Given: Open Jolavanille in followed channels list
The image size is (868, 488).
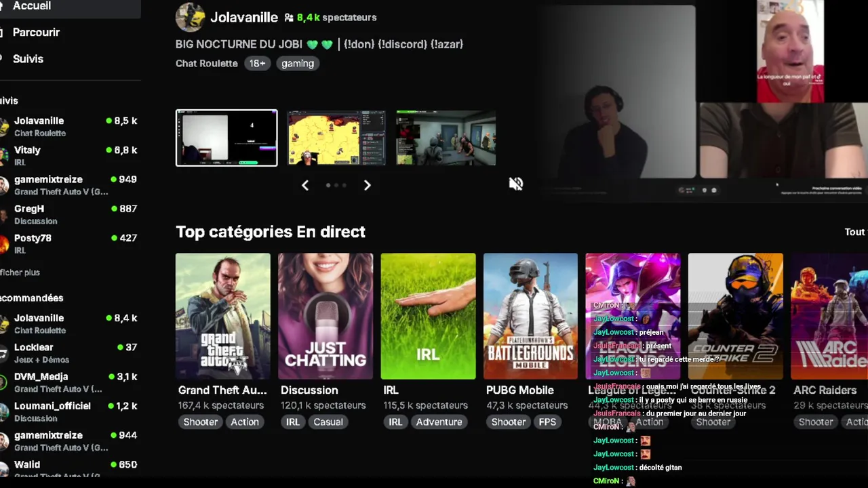Looking at the screenshot, I should [69, 126].
